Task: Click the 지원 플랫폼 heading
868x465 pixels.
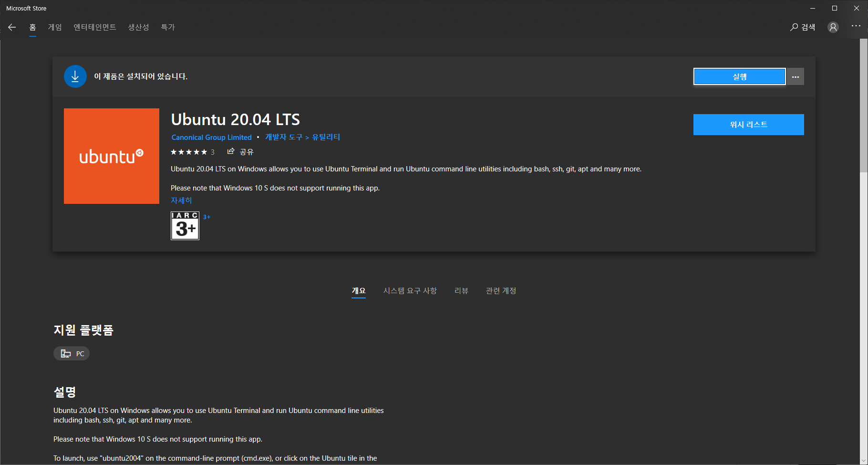Action: pos(83,330)
